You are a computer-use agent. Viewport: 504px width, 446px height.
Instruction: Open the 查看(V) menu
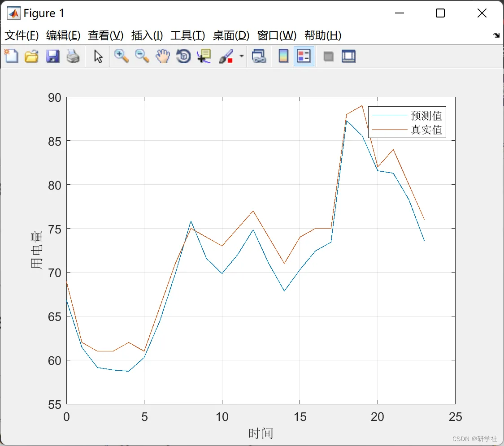click(x=106, y=35)
